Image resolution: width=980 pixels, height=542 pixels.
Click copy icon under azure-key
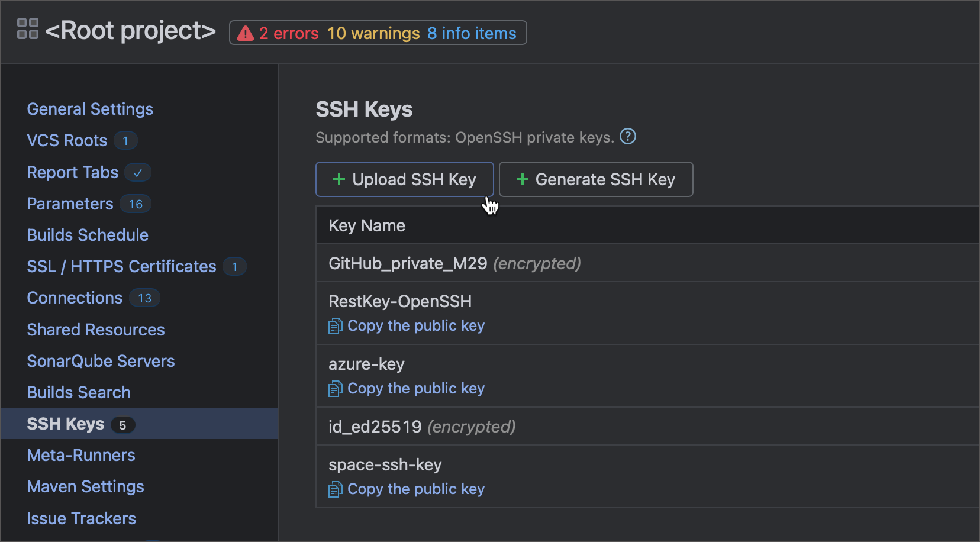tap(335, 389)
